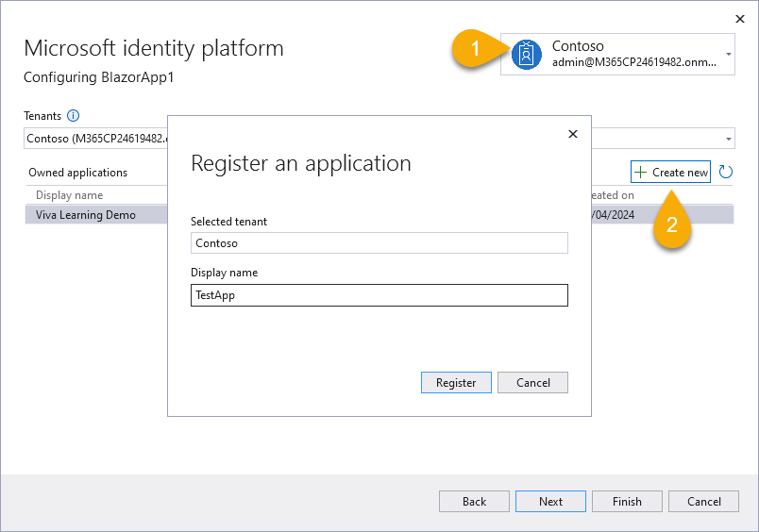This screenshot has height=532, width=759.
Task: Click the created date 04/2024 cell
Action: (613, 215)
